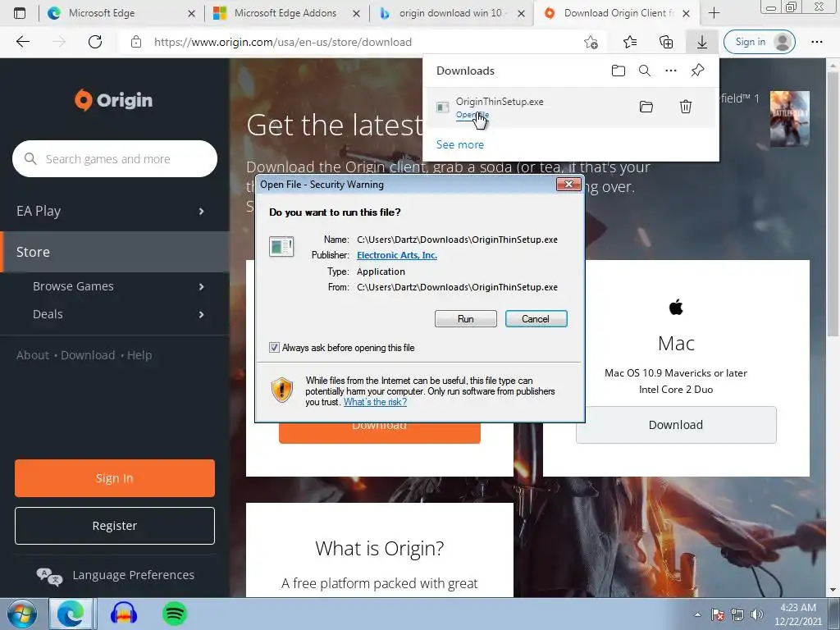Screen dimensions: 840x630
Task: Show OriginThinSetup.exe in folder
Action: (x=646, y=107)
